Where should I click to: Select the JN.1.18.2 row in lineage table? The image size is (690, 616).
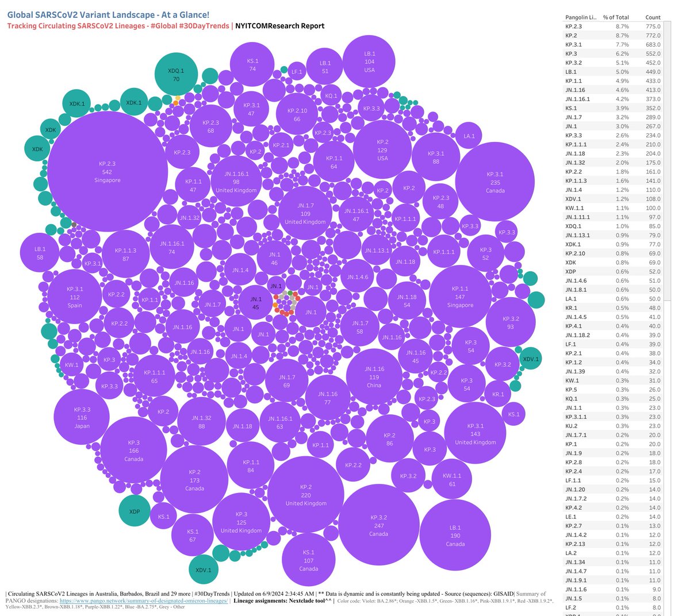tap(612, 335)
